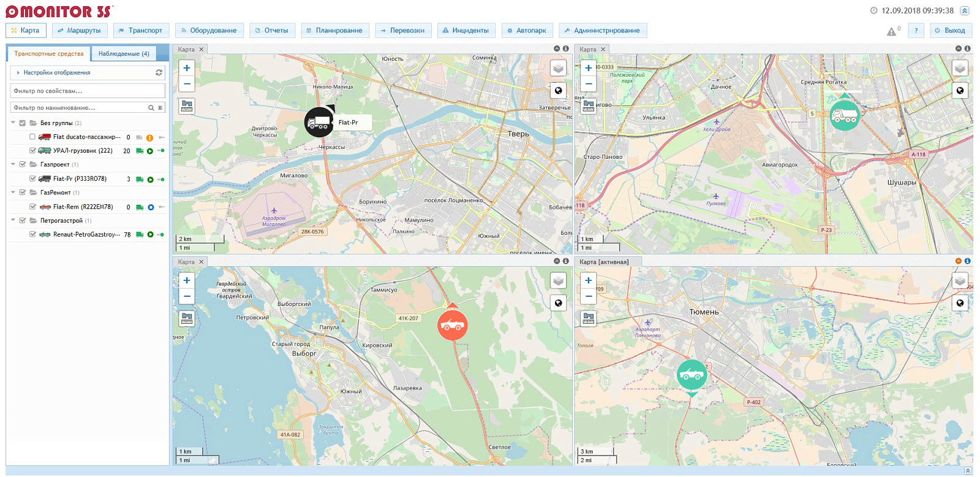Click orange warning icon for Fiat ducato
980x477 pixels.
(x=149, y=137)
